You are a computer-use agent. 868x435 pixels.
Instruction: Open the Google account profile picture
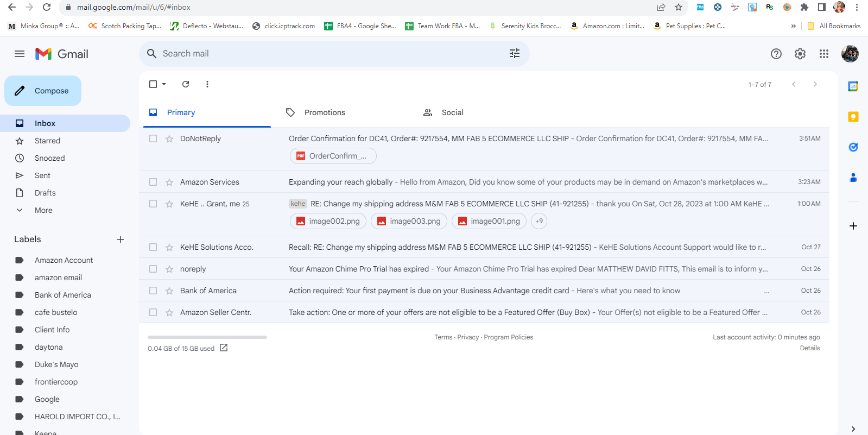click(850, 54)
